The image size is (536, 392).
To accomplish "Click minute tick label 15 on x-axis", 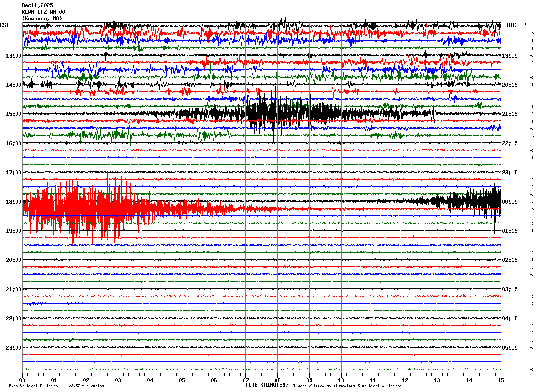I will point(501,380).
